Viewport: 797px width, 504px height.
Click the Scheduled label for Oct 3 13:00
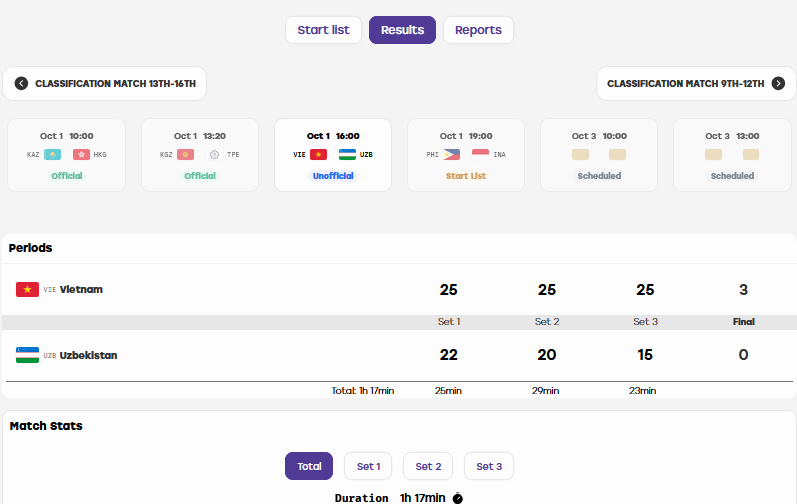pos(732,176)
